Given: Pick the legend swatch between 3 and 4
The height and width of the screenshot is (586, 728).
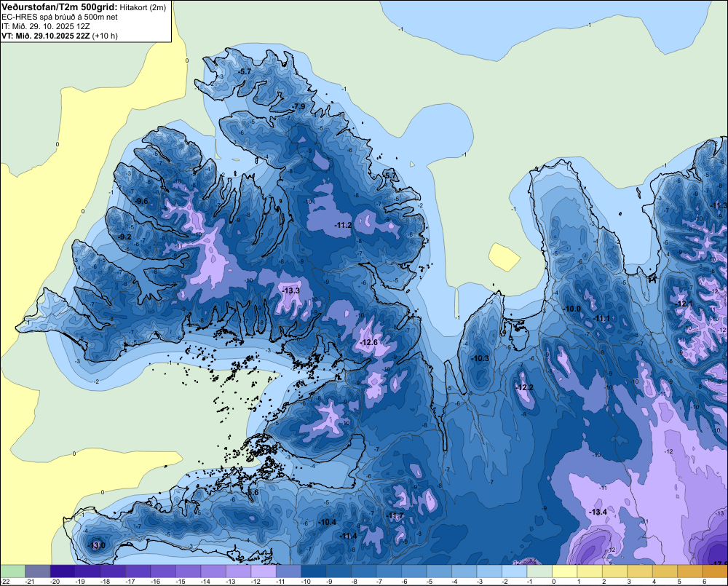Looking at the screenshot, I should pyautogui.click(x=640, y=571).
